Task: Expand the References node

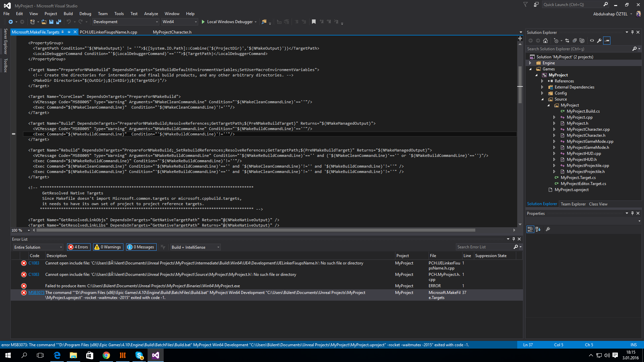Action: click(542, 81)
